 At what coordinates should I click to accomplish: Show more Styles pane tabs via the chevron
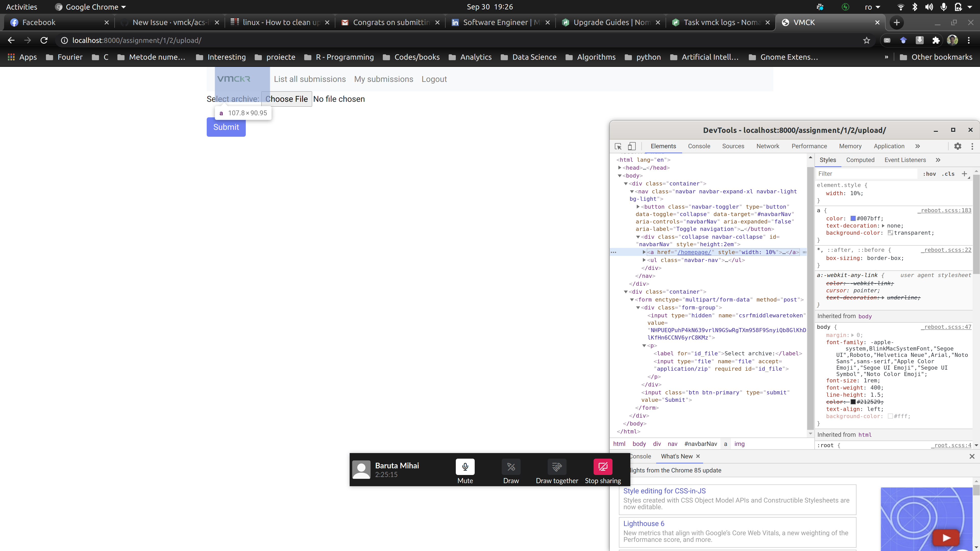938,160
